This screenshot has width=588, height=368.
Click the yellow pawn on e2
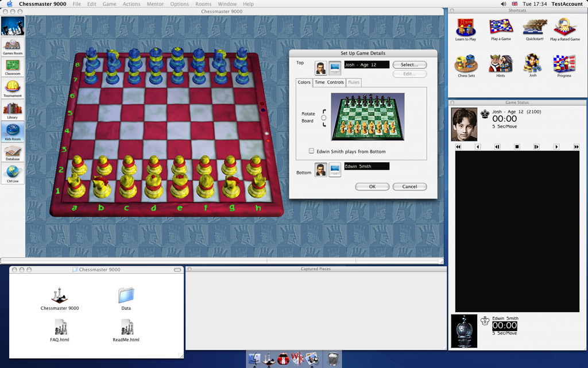(x=179, y=165)
